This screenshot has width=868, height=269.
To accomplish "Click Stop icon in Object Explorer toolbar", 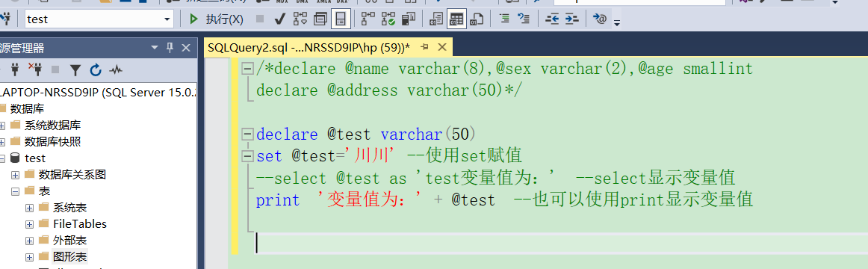I will (55, 69).
